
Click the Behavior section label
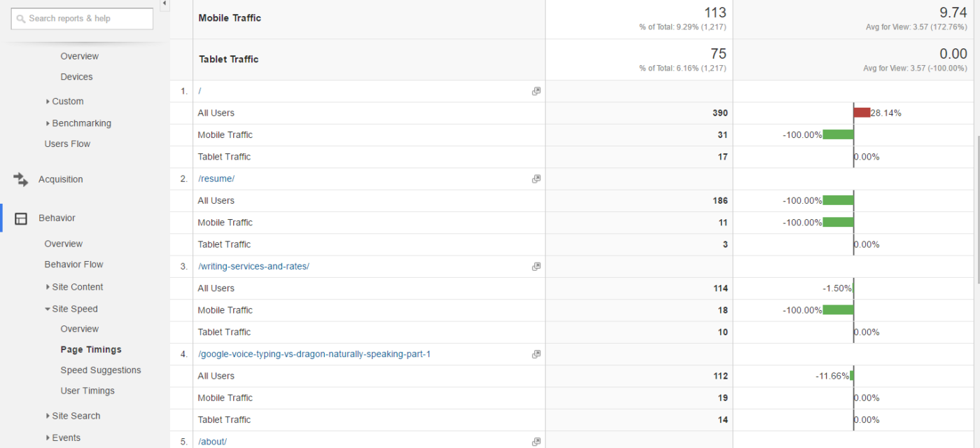[x=57, y=218]
